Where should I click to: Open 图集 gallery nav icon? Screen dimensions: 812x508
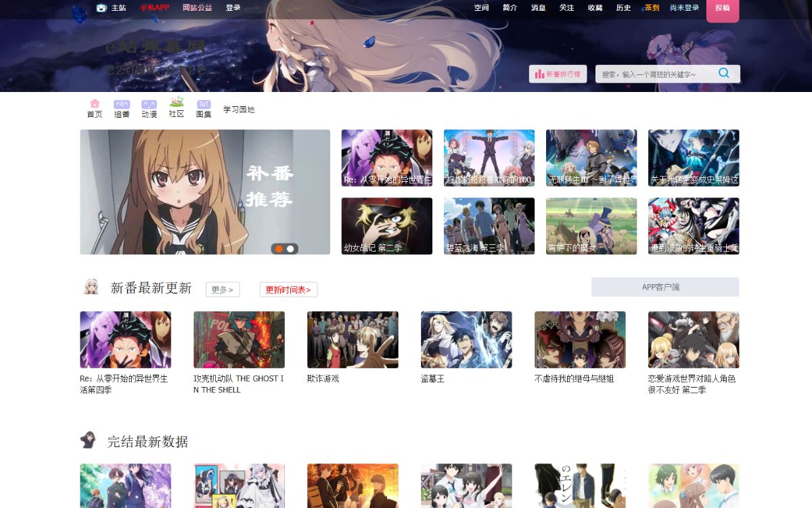coord(204,109)
